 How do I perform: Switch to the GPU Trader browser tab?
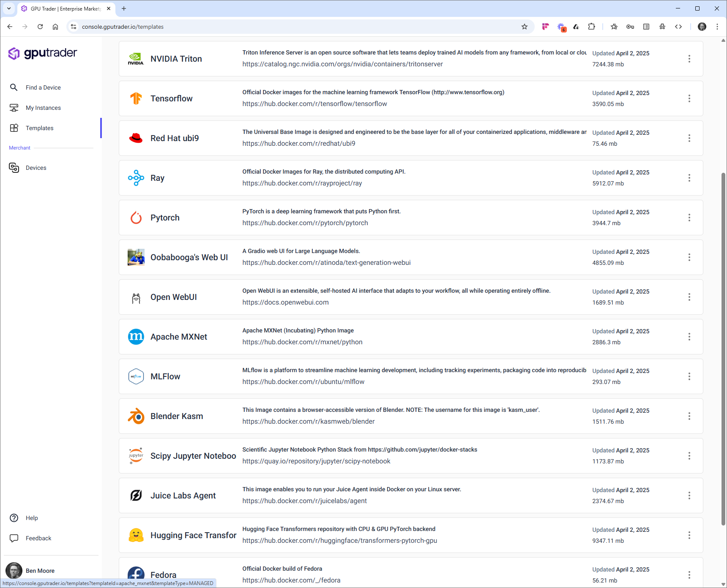[66, 8]
